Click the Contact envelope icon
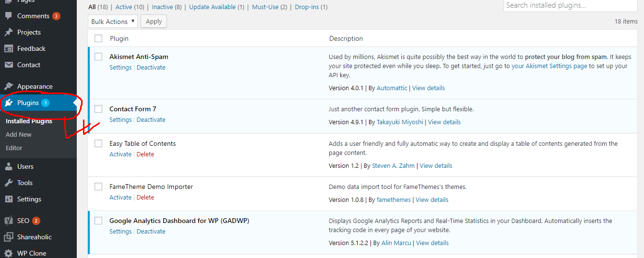644x258 pixels. point(8,65)
